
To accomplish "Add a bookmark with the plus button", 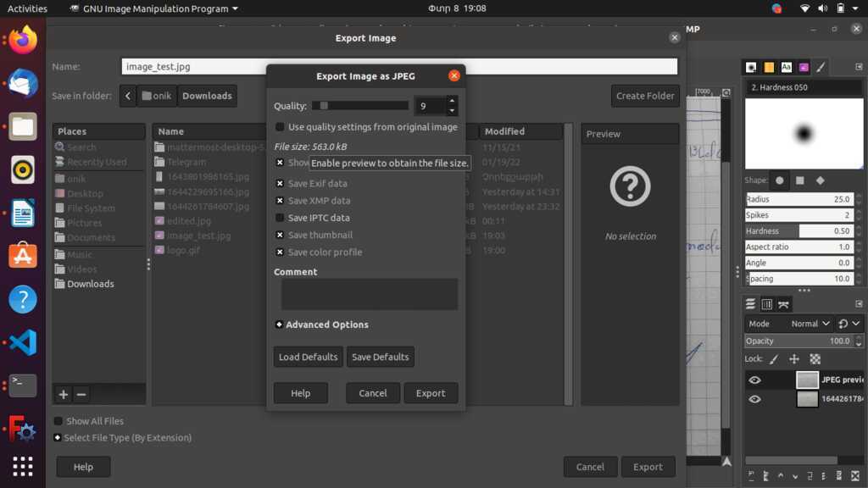I will coord(63,395).
